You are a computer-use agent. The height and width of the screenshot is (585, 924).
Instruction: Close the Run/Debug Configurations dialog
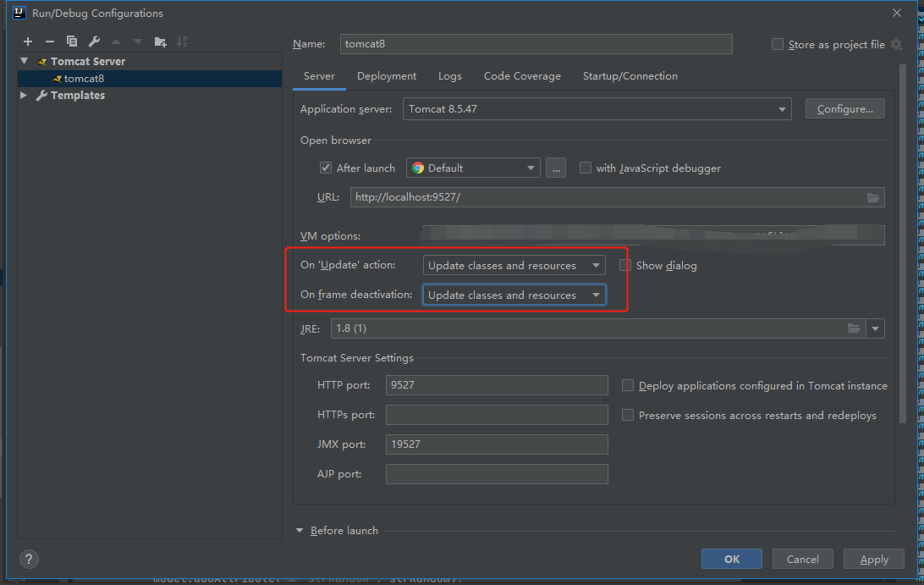point(896,13)
